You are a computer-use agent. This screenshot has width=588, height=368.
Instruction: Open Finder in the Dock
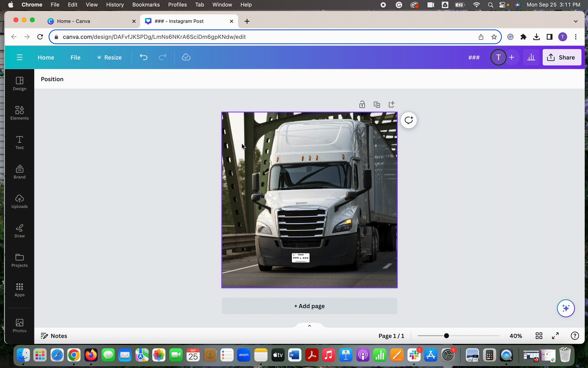[23, 355]
